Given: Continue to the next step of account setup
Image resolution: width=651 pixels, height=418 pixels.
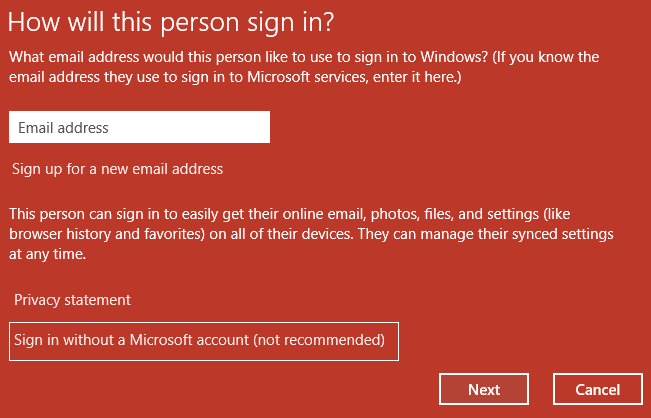Looking at the screenshot, I should [484, 390].
